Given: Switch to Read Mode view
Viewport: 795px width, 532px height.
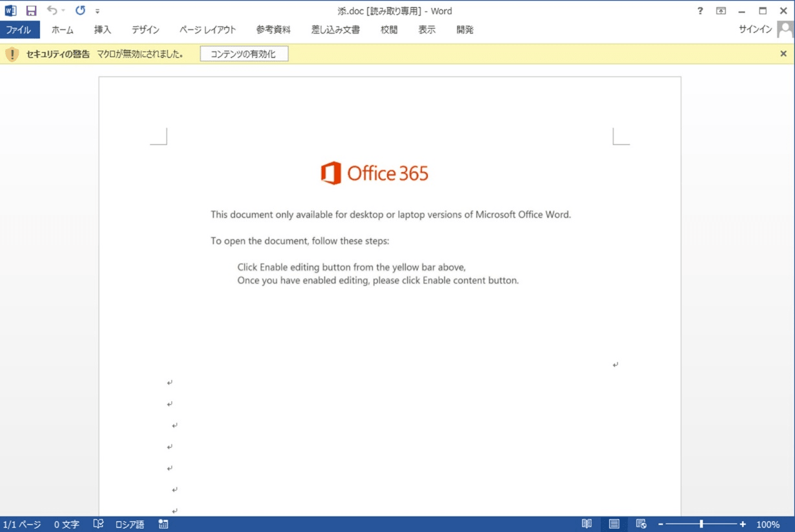Looking at the screenshot, I should (587, 524).
